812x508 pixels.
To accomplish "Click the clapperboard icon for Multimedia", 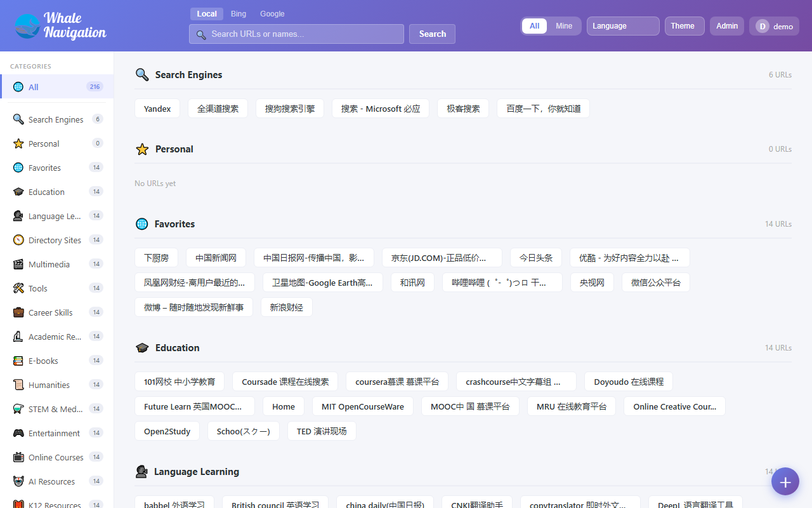I will 18,264.
